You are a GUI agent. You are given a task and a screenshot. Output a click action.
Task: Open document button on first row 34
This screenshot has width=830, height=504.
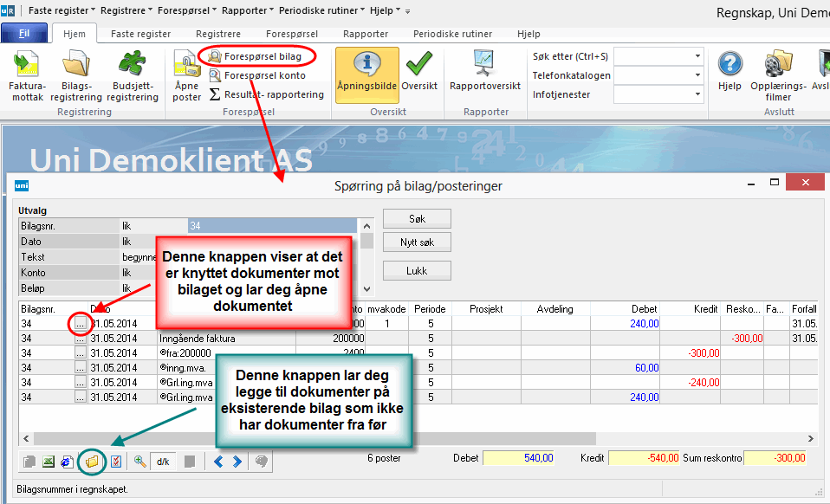[x=80, y=323]
